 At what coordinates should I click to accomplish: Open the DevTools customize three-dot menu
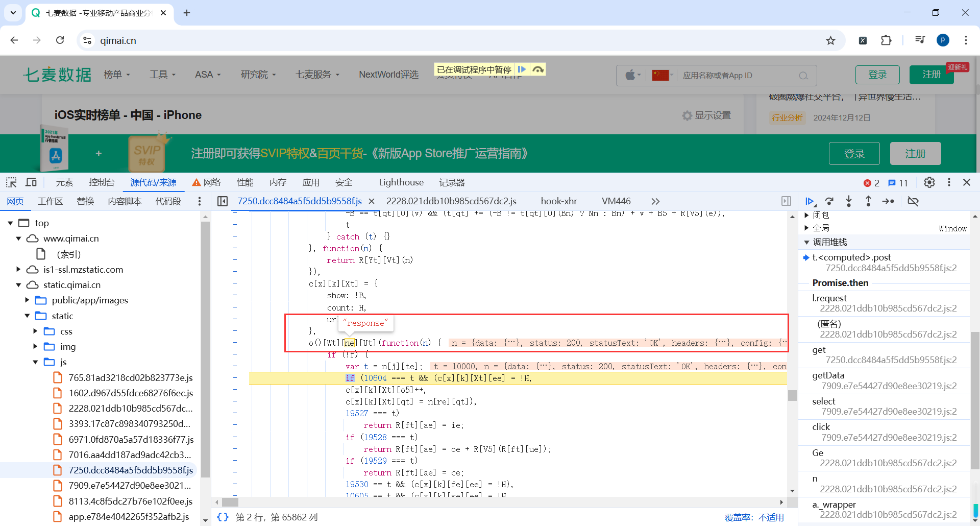pyautogui.click(x=949, y=182)
